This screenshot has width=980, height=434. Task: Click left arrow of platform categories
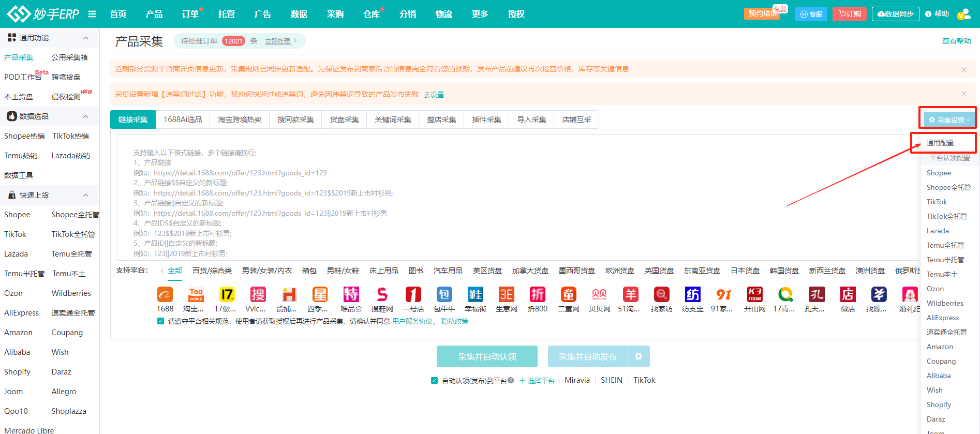point(162,271)
